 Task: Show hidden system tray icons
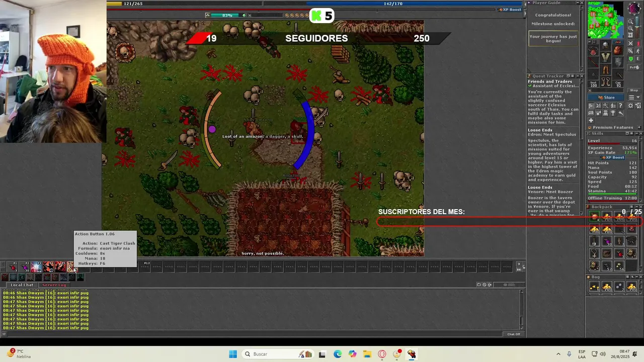point(558,354)
